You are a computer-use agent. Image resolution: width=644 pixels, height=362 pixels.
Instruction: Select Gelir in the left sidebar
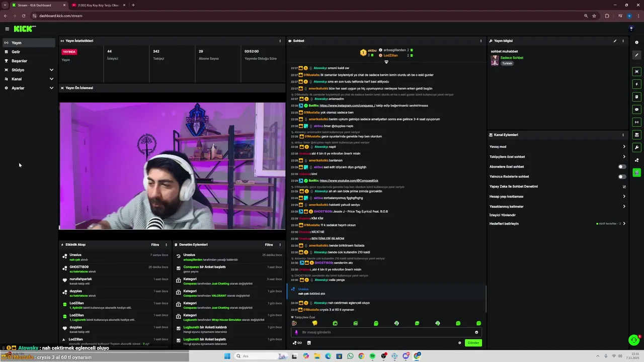point(29,52)
